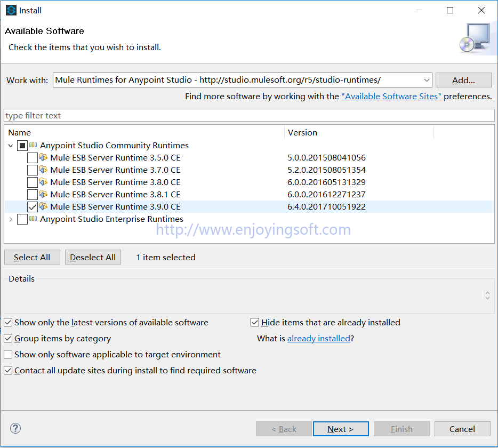This screenshot has width=498, height=448.
Task: Click the Anypoint Studio icon in title bar
Action: [x=11, y=10]
